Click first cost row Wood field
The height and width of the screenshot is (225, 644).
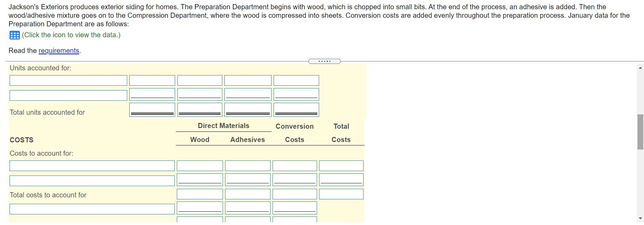point(200,166)
